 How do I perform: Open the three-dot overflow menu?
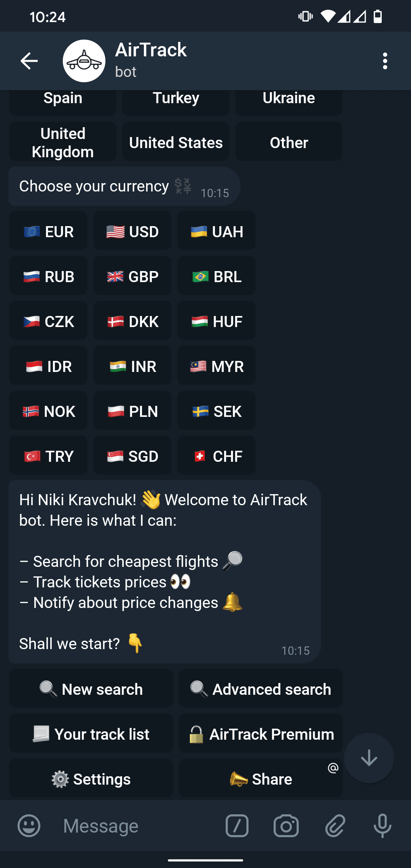(385, 61)
